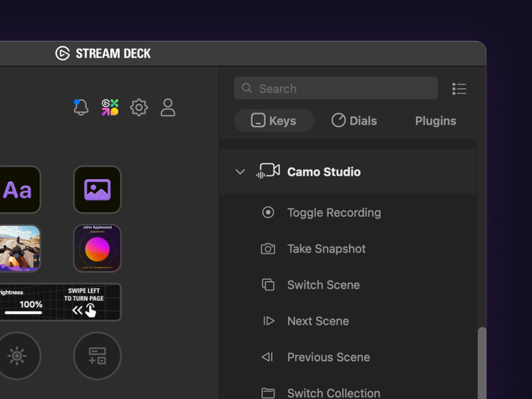Click the Next Scene arrow icon
Viewport: 532px width, 399px height.
coord(269,321)
